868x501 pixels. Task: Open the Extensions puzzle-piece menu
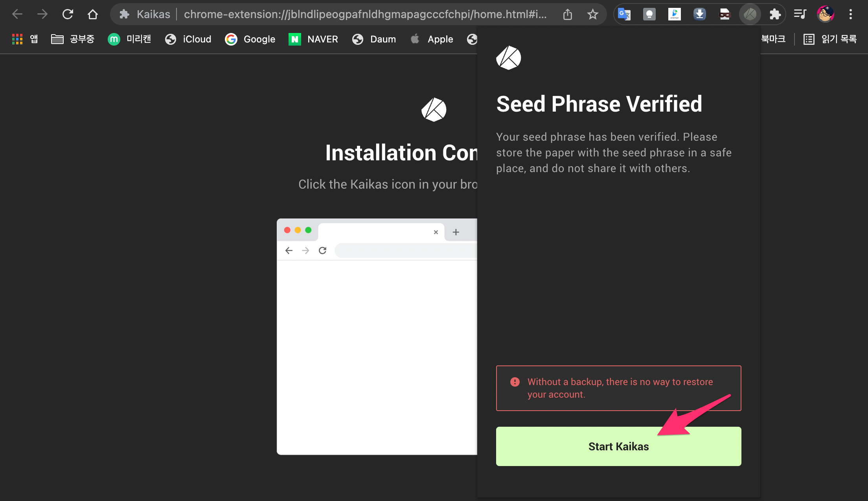tap(775, 15)
